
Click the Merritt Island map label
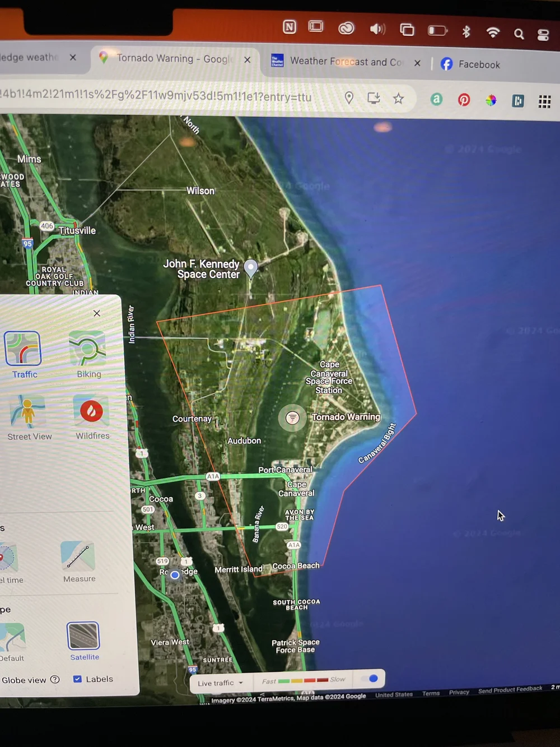[x=239, y=569]
